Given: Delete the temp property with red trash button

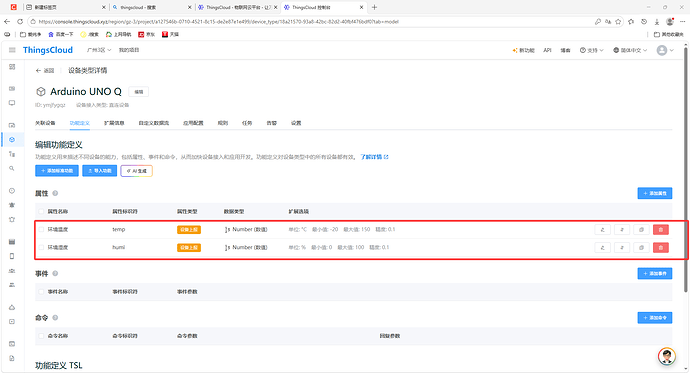Looking at the screenshot, I should (x=661, y=230).
